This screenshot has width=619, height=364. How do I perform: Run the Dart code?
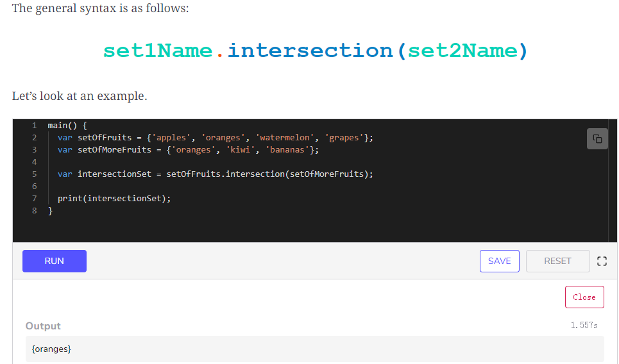click(x=55, y=261)
